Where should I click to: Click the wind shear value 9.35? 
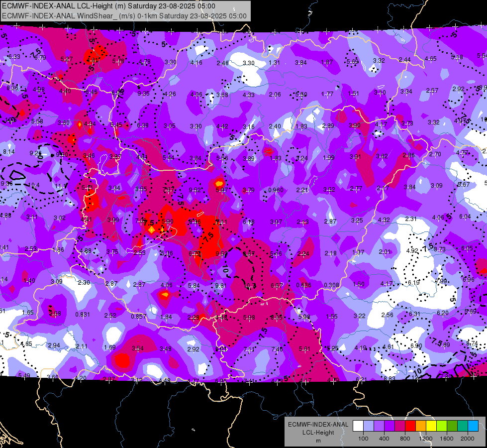pos(143,93)
